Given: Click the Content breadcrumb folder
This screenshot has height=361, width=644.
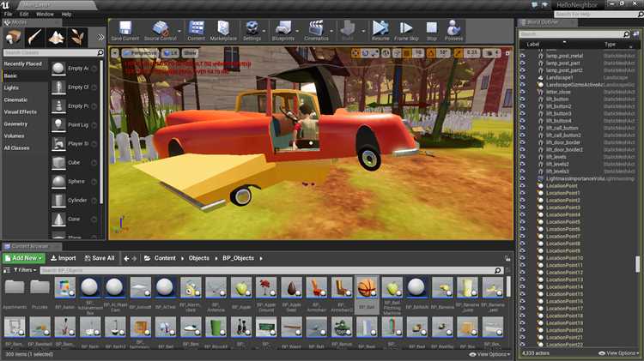Looking at the screenshot, I should coord(165,258).
